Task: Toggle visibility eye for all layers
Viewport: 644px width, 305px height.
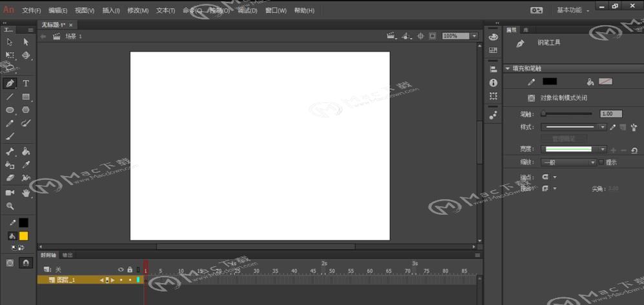Action: click(x=121, y=270)
